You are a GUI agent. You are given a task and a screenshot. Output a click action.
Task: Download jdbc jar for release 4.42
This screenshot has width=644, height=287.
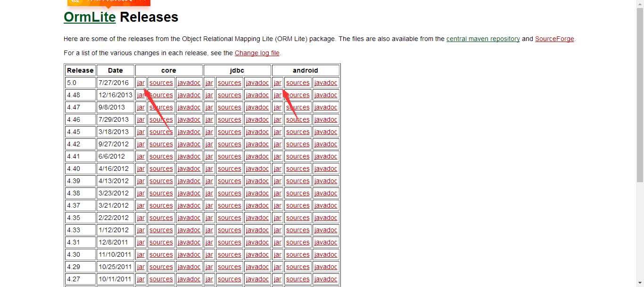209,144
